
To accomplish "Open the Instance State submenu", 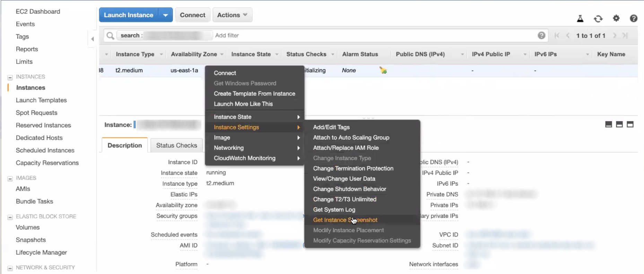I will tap(255, 117).
